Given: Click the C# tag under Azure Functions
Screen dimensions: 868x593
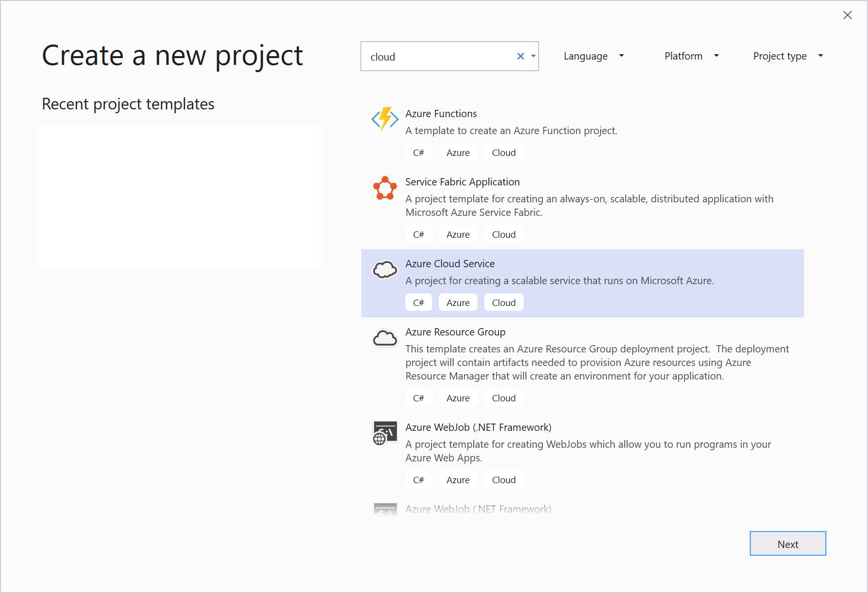Looking at the screenshot, I should coord(418,152).
